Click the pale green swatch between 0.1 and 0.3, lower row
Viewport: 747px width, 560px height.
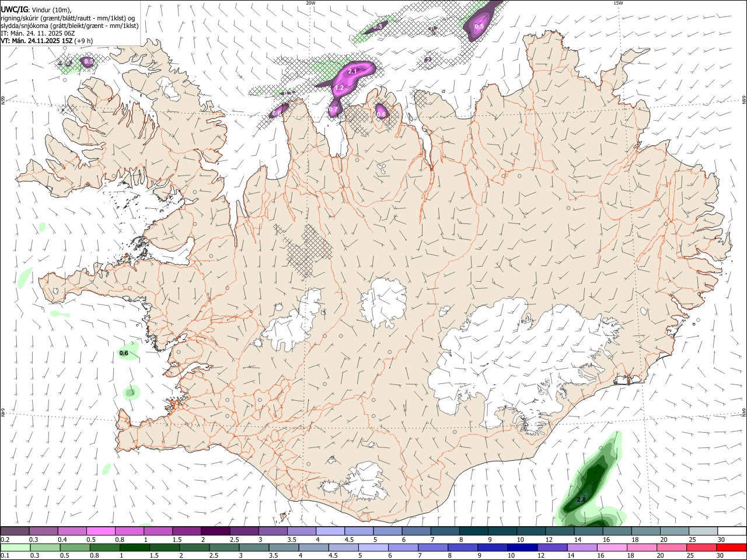(15, 548)
